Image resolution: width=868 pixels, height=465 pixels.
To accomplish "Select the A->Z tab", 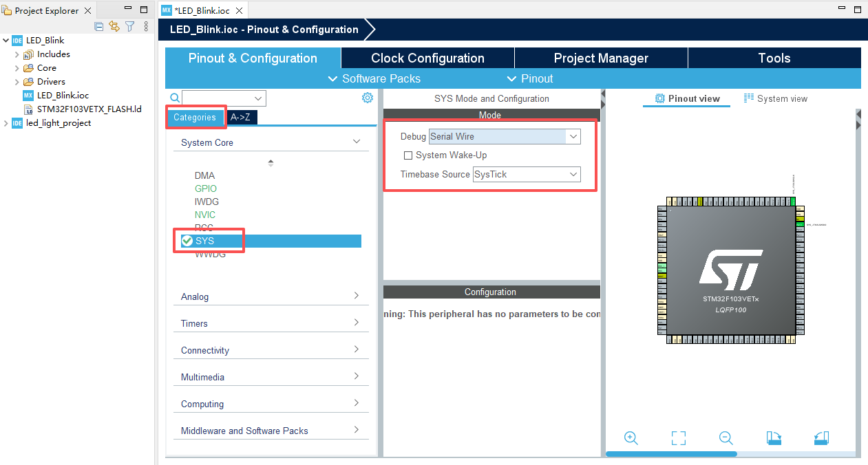I will (242, 117).
